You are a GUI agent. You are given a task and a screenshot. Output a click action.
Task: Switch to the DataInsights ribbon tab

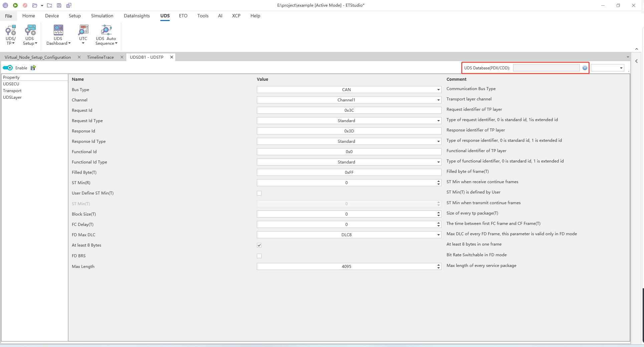tap(137, 16)
